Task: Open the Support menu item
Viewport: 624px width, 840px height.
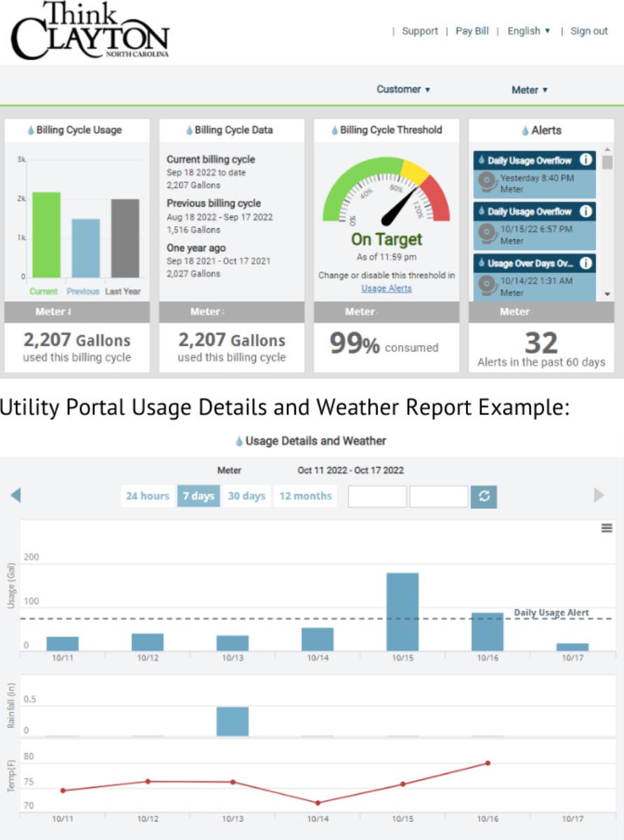Action: tap(420, 31)
